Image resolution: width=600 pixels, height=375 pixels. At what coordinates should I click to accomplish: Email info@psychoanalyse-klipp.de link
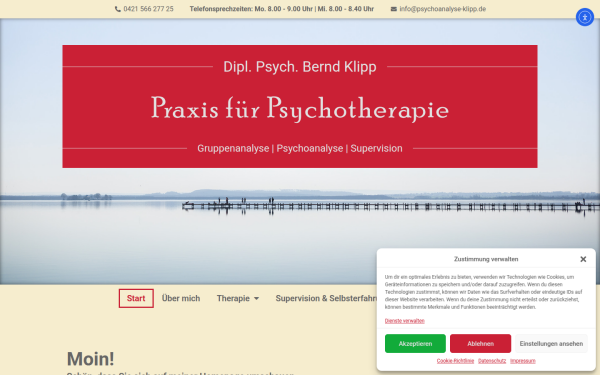click(x=443, y=9)
